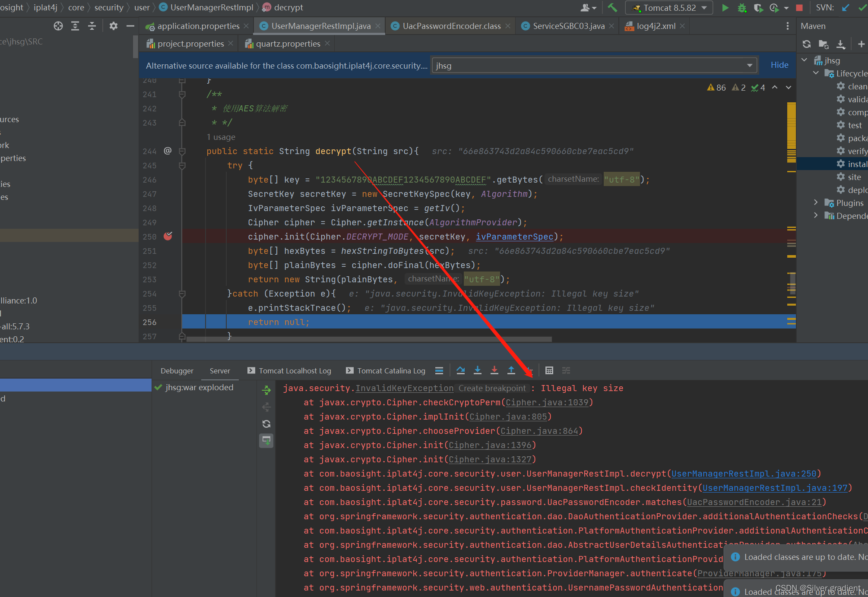The height and width of the screenshot is (597, 868).
Task: Open UserManagerRestImpl.java:197 stack trace link
Action: tap(775, 488)
